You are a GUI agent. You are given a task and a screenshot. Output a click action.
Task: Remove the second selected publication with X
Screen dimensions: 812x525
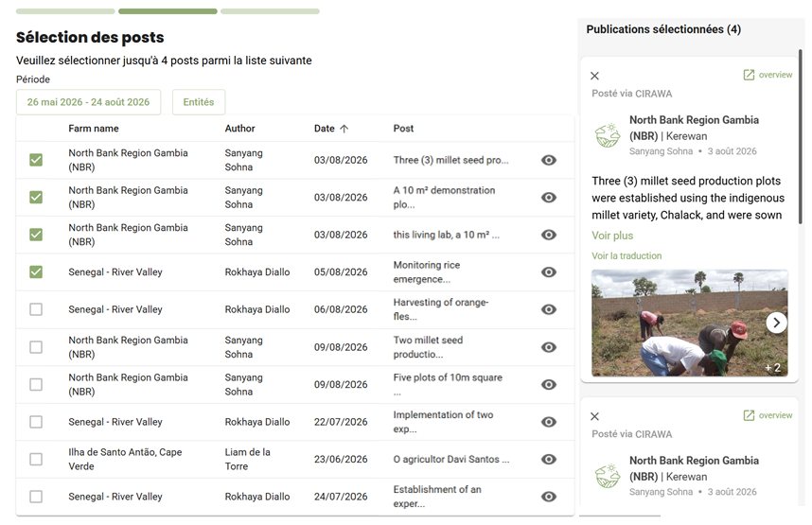[594, 416]
